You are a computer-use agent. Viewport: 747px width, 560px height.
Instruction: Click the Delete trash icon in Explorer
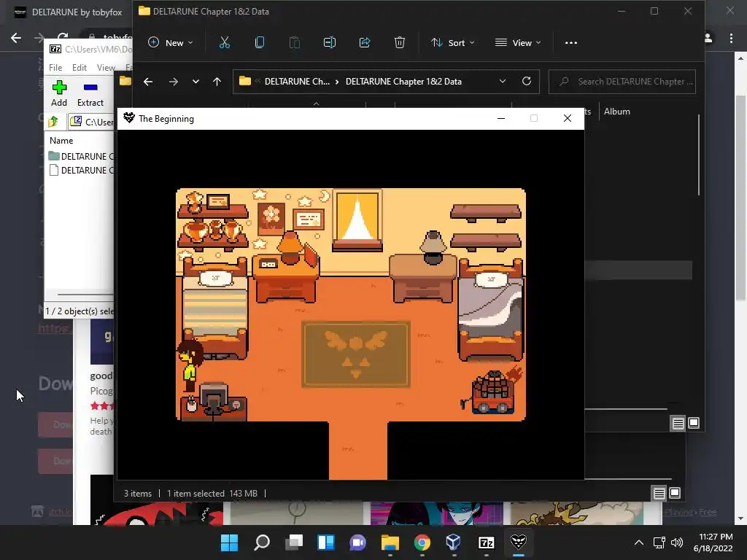[x=400, y=43]
